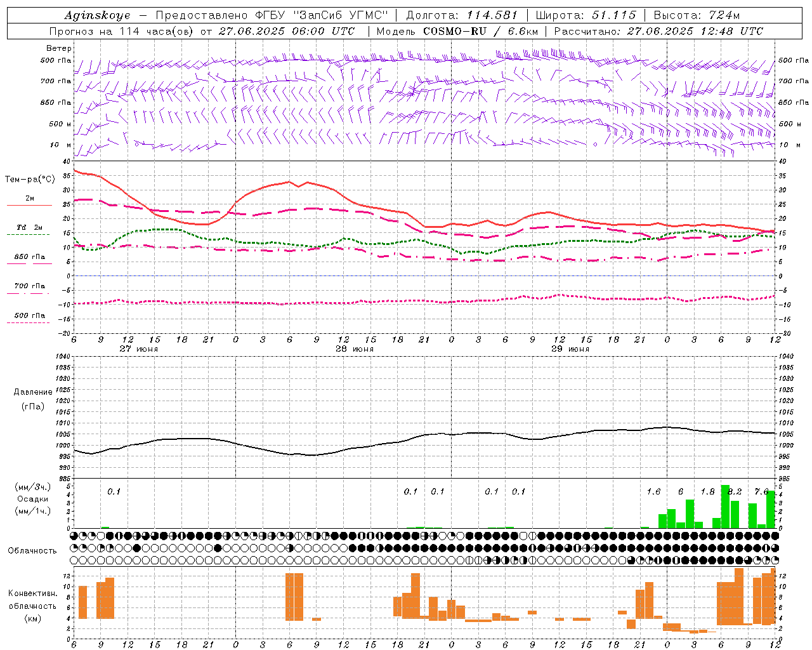The image size is (812, 650).
Task: Click the "28 июня" date label
Action: pyautogui.click(x=355, y=349)
